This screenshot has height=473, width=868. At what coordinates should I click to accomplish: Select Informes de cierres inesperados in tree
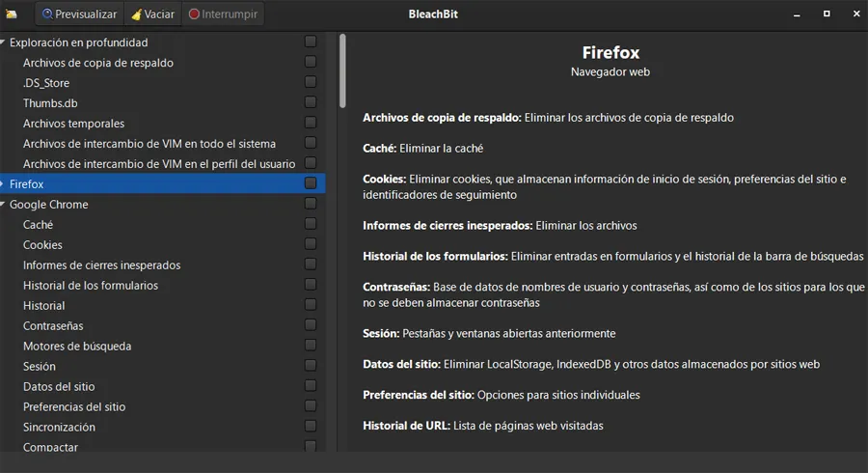click(162, 264)
